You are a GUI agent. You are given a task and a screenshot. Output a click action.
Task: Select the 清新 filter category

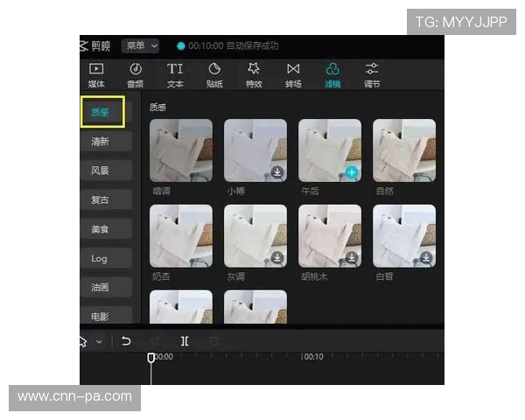coord(107,142)
